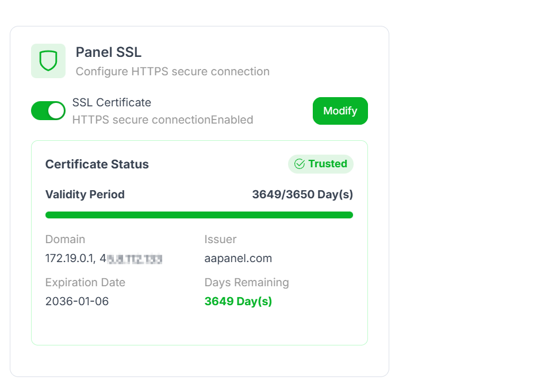The height and width of the screenshot is (392, 533).
Task: Click the Expiration Date label
Action: 85,282
